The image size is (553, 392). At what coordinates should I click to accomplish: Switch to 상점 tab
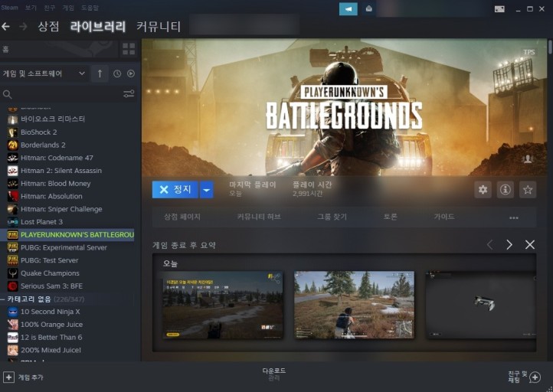[x=48, y=27]
